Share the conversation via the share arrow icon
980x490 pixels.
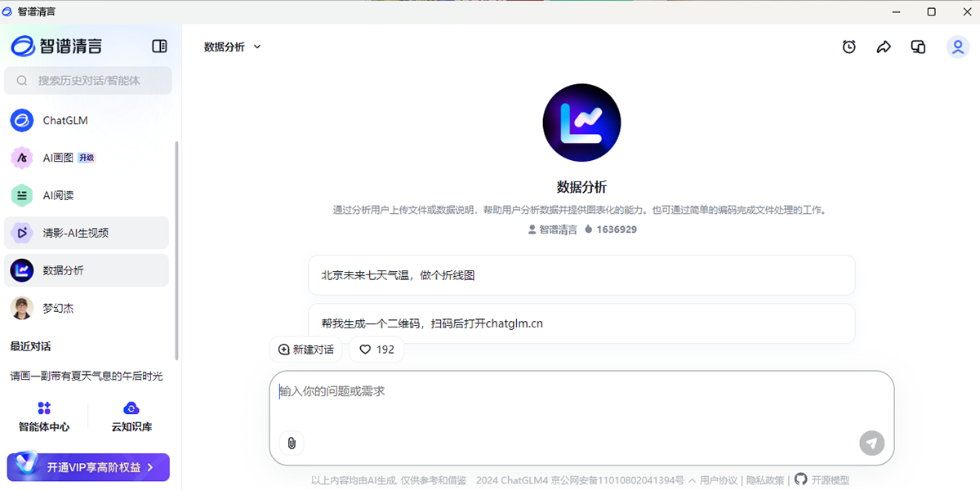click(x=884, y=47)
